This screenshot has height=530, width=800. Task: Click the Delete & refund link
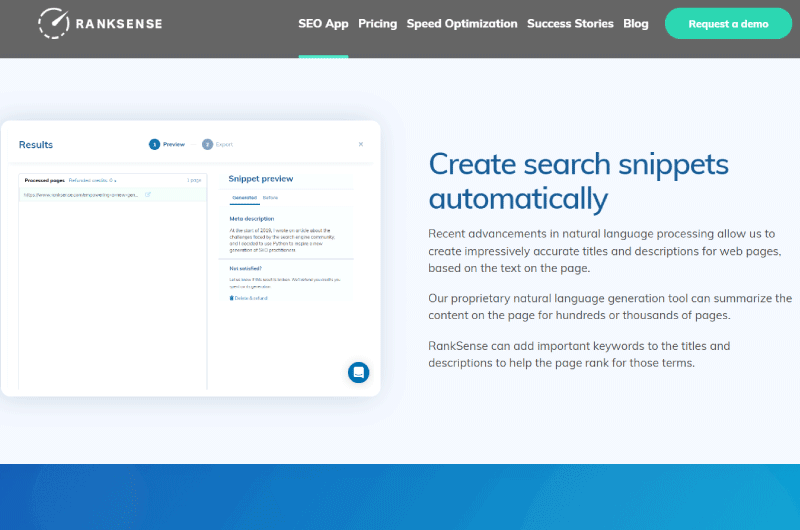pyautogui.click(x=248, y=298)
